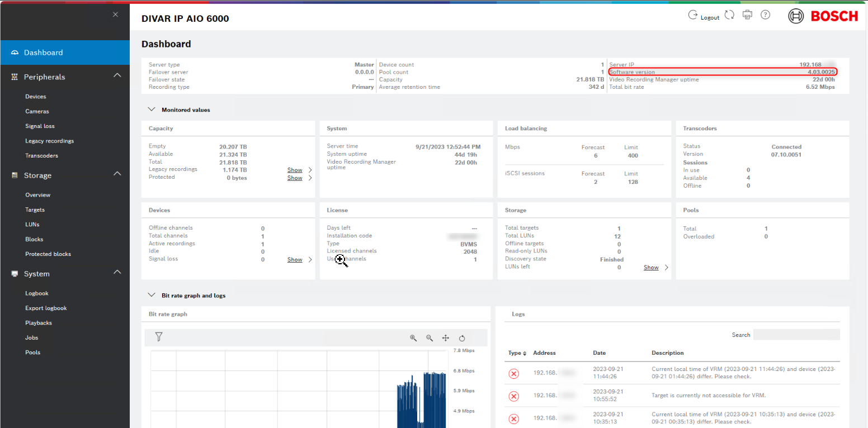Collapse the Monitored values section
Viewport: 868px width, 428px height.
[x=152, y=110]
